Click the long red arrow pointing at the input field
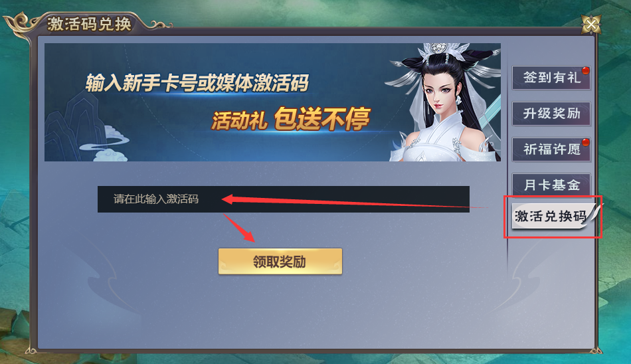Image resolution: width=631 pixels, height=364 pixels. [x=354, y=201]
